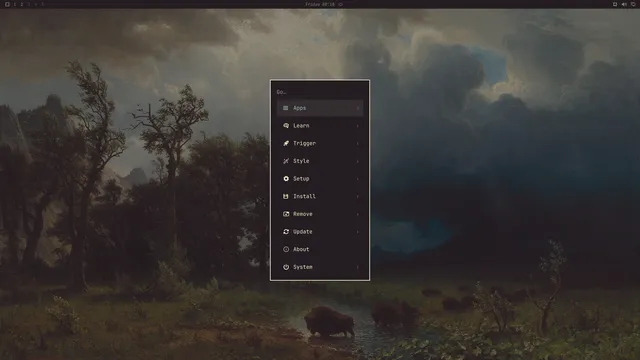This screenshot has width=640, height=360.
Task: Switch to workspace 1 in the top bar
Action: coord(15,4)
